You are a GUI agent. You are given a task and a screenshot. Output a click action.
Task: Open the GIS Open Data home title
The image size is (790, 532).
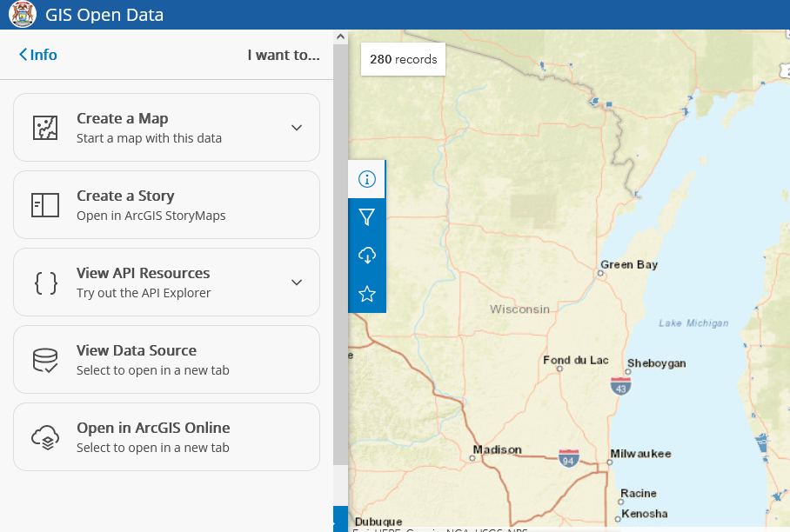(104, 15)
